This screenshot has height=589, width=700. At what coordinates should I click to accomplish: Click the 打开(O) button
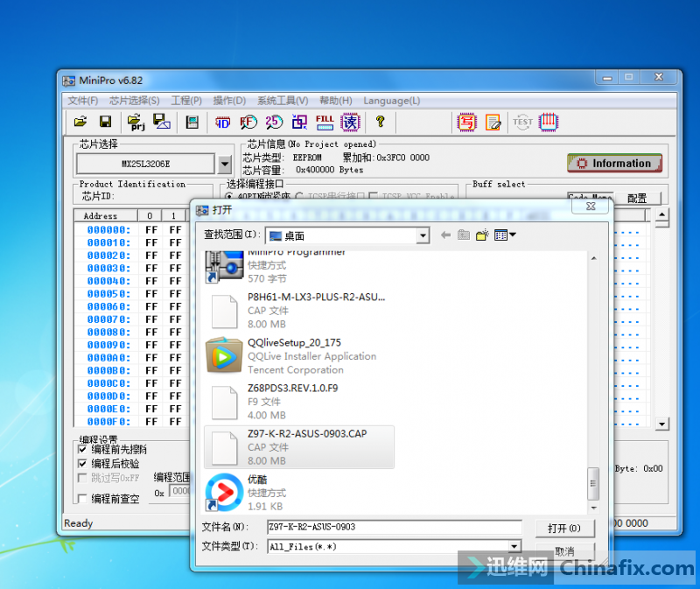pos(564,528)
